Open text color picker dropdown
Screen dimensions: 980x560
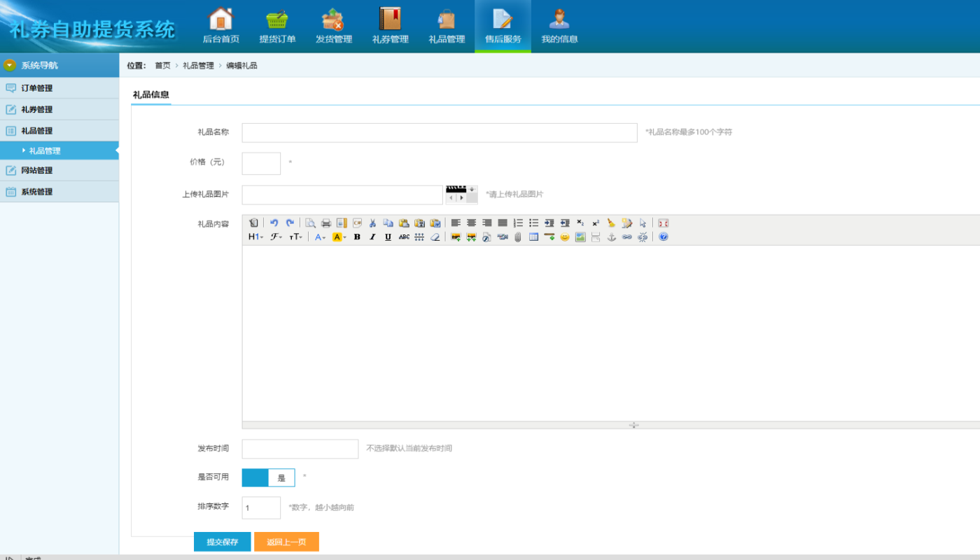(319, 237)
